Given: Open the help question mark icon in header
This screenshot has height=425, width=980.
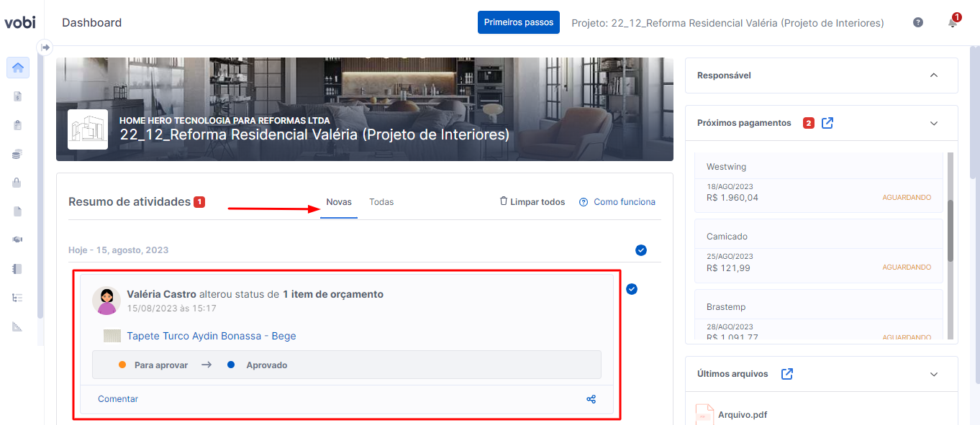Looking at the screenshot, I should pyautogui.click(x=918, y=22).
